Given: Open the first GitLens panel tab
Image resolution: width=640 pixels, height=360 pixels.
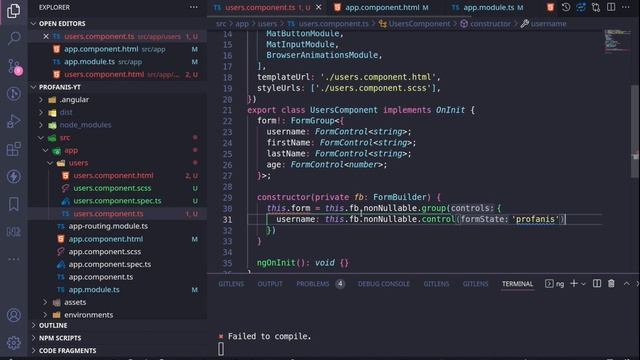Looking at the screenshot, I should pos(231,284).
